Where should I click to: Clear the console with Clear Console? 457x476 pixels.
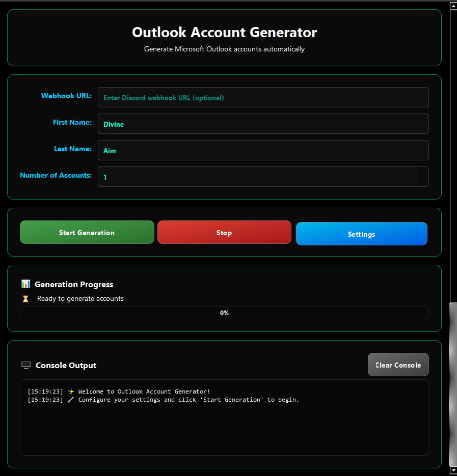[x=398, y=365]
